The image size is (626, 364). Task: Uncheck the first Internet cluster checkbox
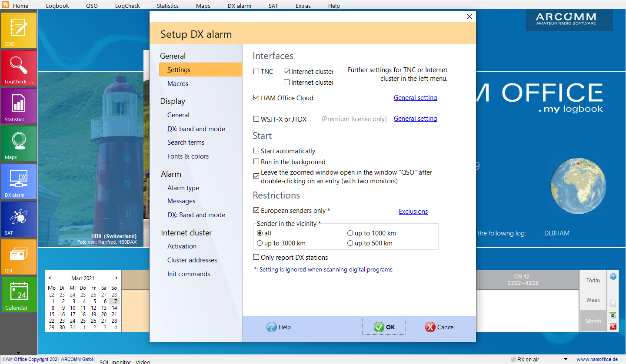tap(286, 72)
